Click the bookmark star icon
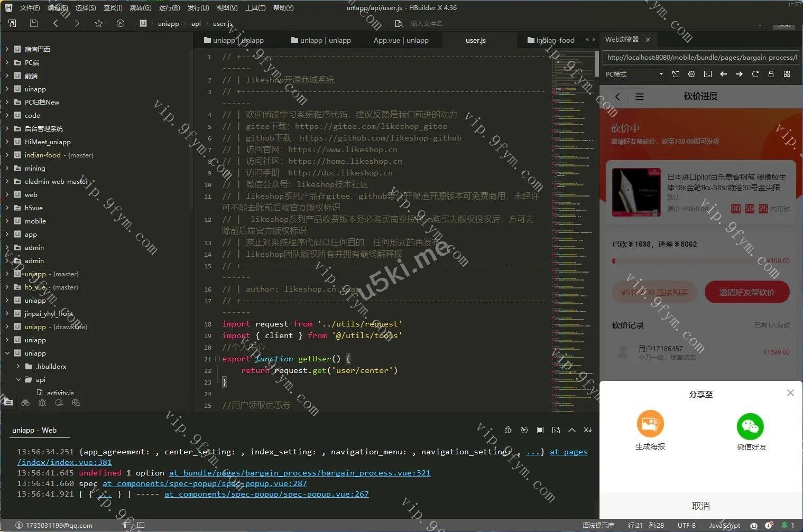The width and height of the screenshot is (803, 532). tap(98, 23)
